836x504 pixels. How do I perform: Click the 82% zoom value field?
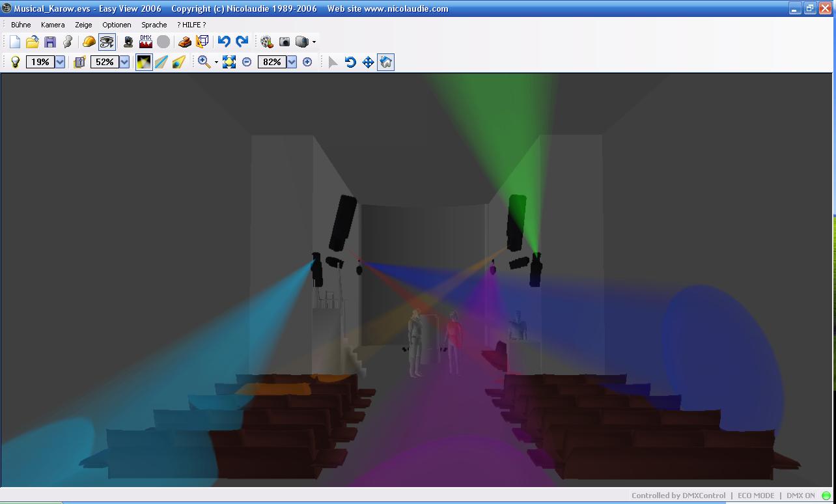(272, 62)
